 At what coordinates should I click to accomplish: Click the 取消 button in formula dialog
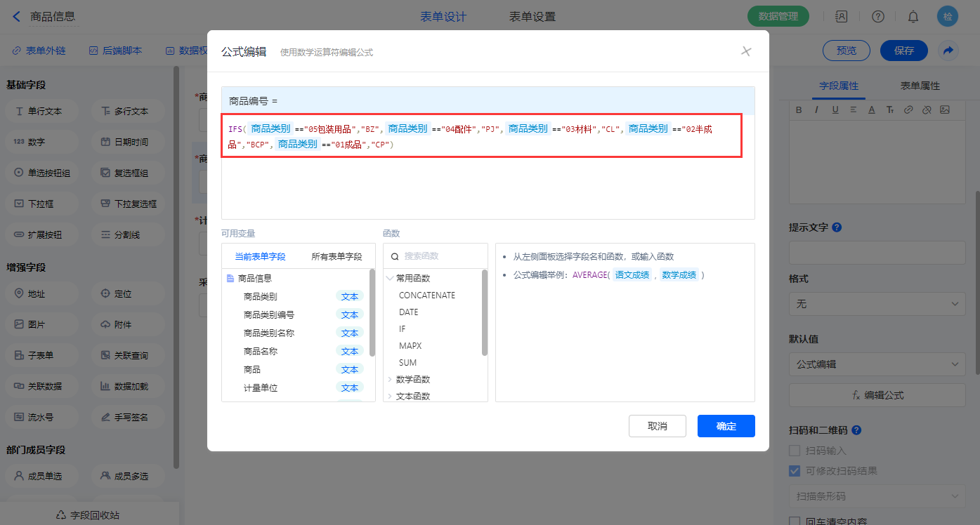[x=657, y=426]
